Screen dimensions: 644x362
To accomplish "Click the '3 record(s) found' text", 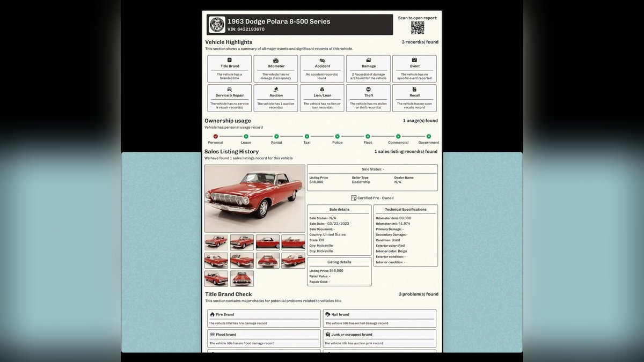I will (x=420, y=42).
